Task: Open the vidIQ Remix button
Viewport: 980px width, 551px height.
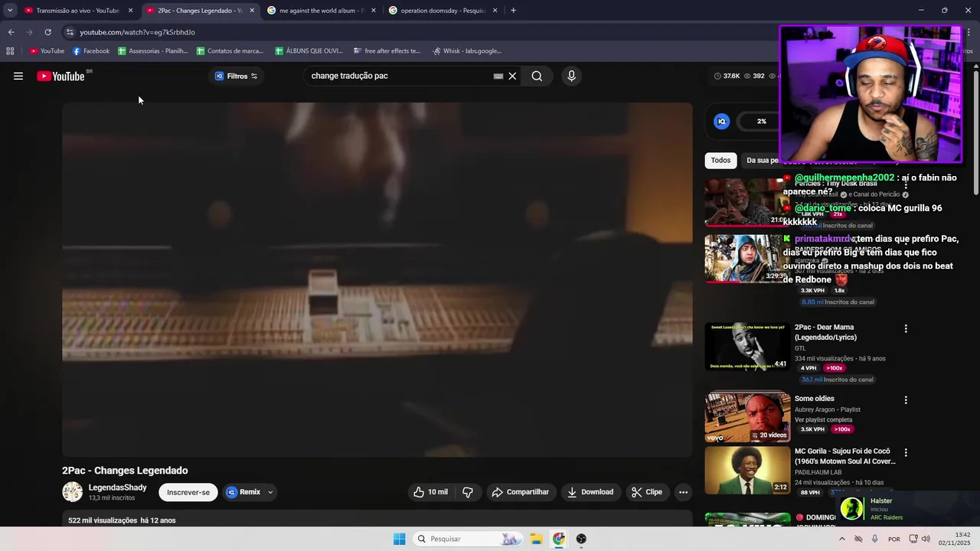Action: pyautogui.click(x=243, y=492)
